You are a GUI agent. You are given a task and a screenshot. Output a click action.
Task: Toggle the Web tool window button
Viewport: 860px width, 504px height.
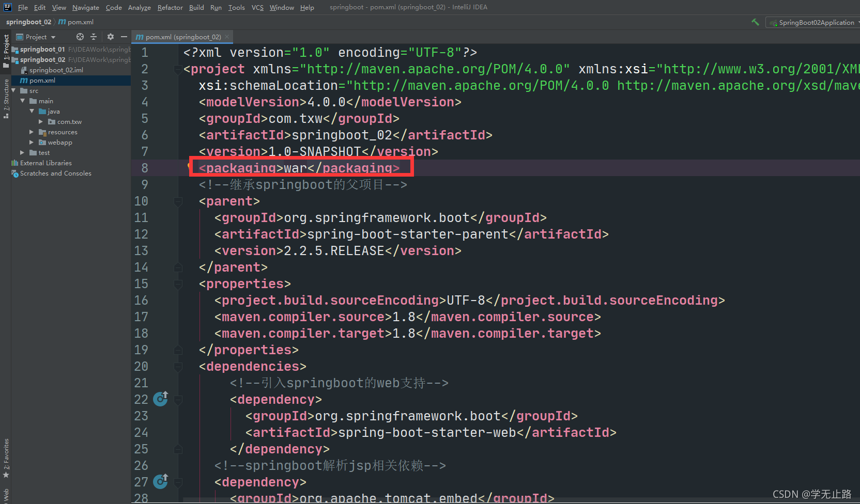click(x=6, y=496)
